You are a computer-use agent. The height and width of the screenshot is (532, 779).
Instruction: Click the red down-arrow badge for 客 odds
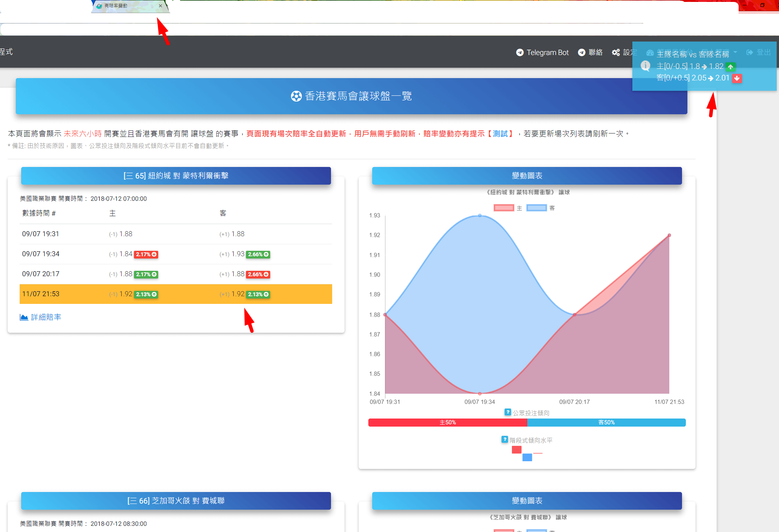(737, 78)
